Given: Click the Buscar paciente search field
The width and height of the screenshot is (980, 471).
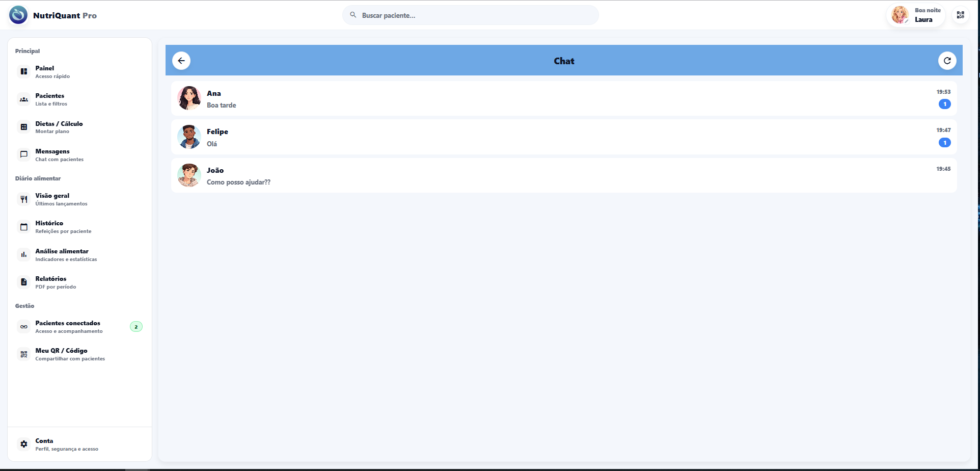Looking at the screenshot, I should click(470, 15).
